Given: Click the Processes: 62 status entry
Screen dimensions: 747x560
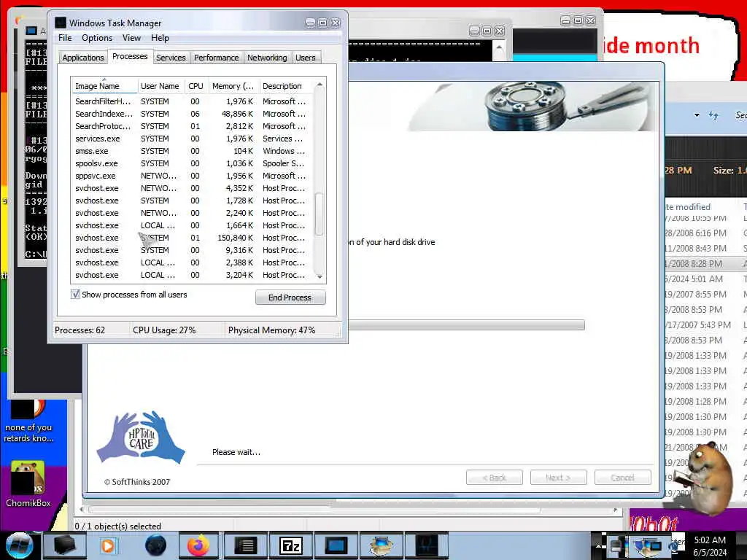Looking at the screenshot, I should point(80,330).
